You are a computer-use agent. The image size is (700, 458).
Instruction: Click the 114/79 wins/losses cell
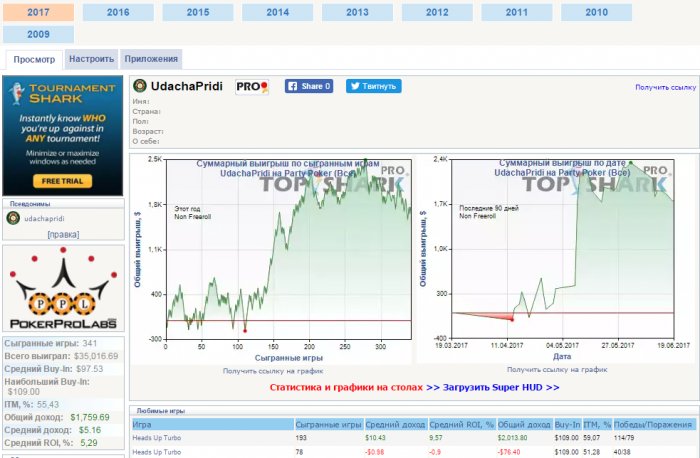point(624,438)
